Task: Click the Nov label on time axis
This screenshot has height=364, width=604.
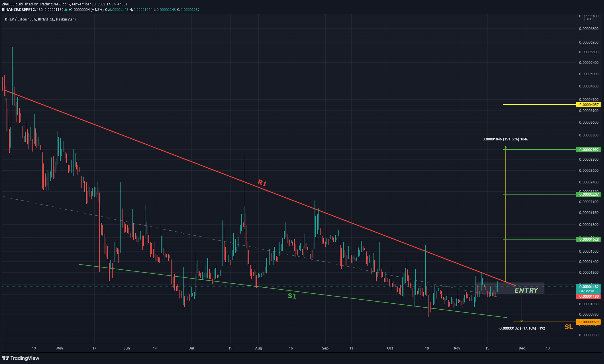Action: coord(457,348)
